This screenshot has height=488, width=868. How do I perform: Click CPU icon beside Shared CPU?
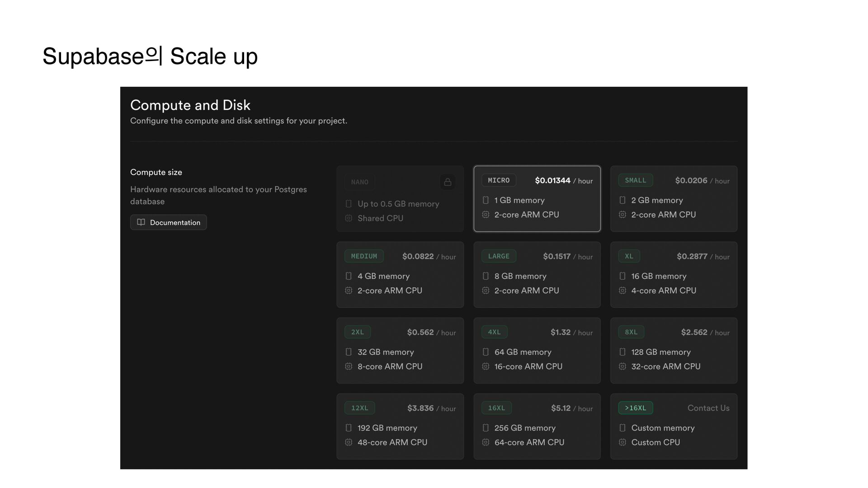[x=349, y=218]
